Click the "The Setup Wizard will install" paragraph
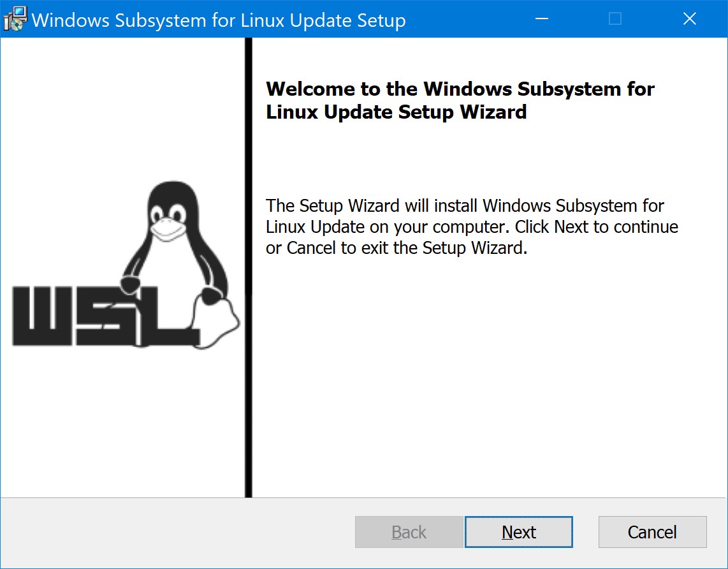Viewport: 728px width, 569px height. tap(472, 226)
